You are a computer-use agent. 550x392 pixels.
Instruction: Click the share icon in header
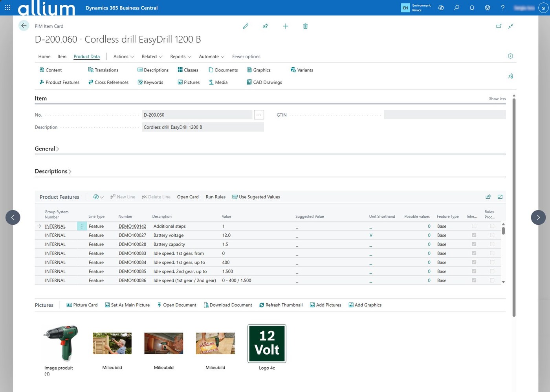pyautogui.click(x=266, y=26)
